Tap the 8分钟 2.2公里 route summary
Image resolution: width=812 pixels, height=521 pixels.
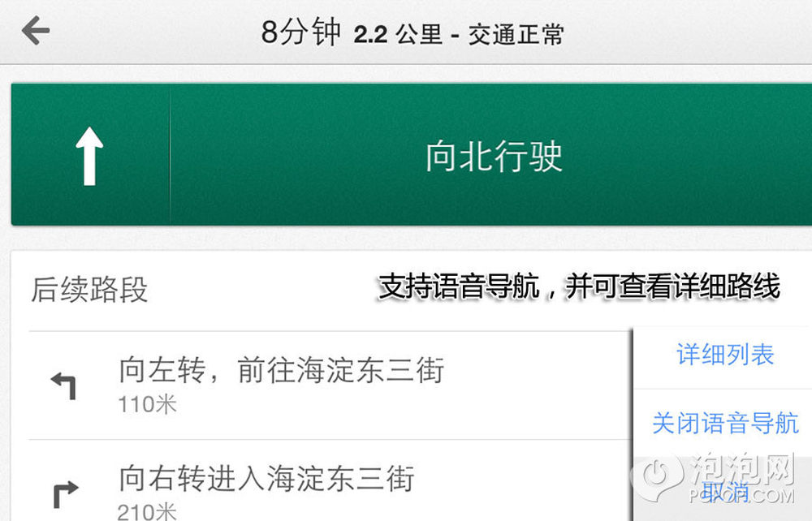412,32
